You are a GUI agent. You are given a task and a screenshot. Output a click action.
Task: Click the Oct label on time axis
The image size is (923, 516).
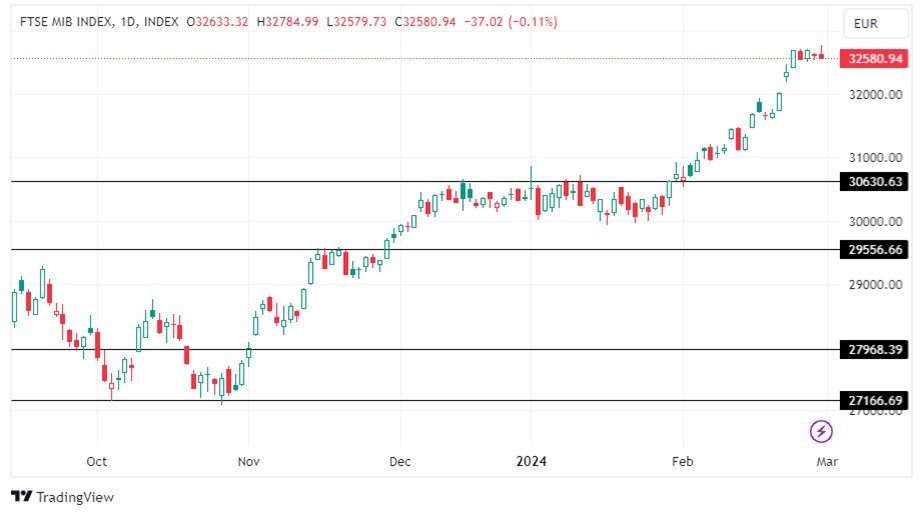coord(97,461)
